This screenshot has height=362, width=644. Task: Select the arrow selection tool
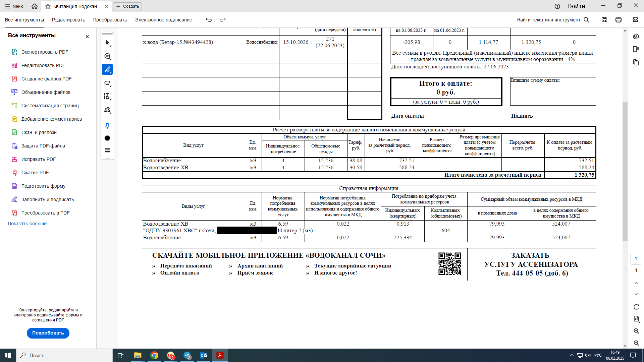click(x=107, y=43)
